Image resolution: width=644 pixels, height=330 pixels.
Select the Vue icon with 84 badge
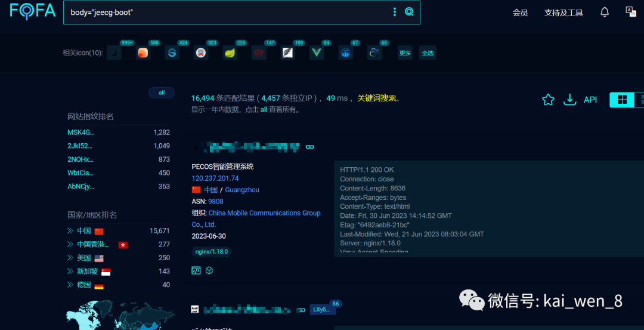pyautogui.click(x=317, y=53)
